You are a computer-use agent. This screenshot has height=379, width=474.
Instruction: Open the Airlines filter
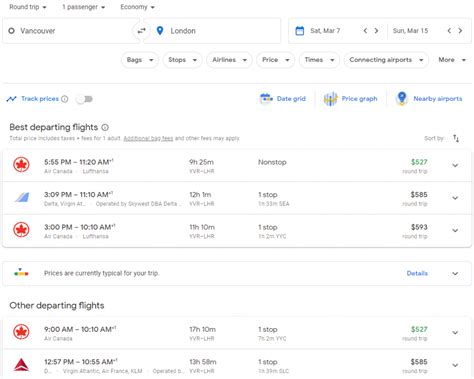click(x=229, y=60)
